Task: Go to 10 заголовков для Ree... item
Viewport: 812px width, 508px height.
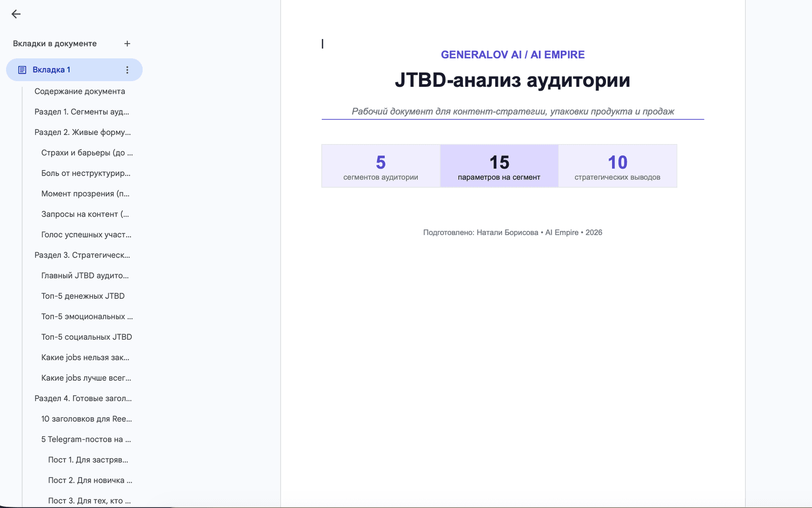Action: click(86, 419)
